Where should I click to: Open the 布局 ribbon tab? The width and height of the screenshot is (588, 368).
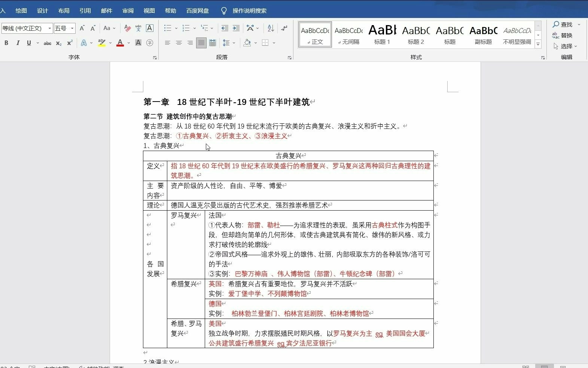64,11
